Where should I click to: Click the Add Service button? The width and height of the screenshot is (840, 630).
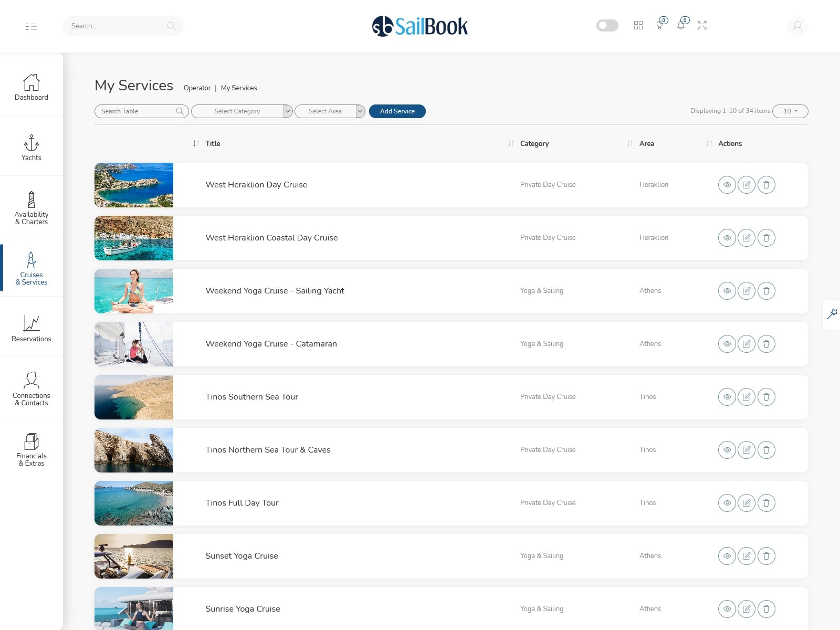click(x=397, y=111)
